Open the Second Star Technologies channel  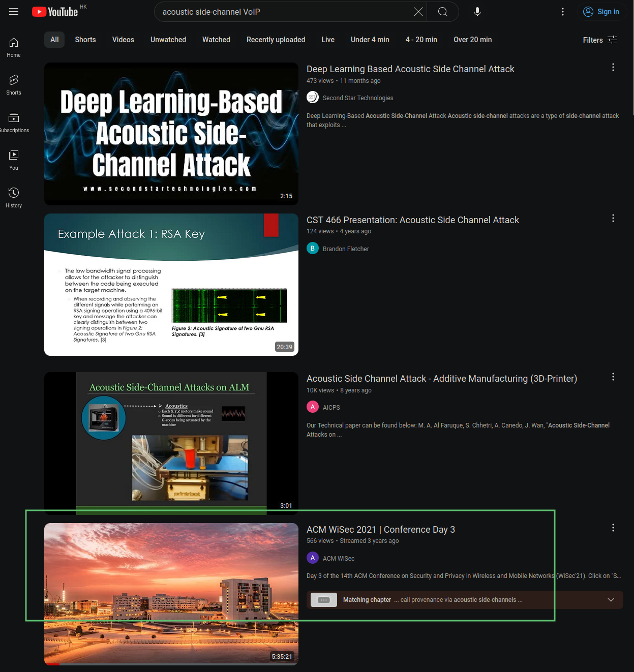(x=357, y=98)
